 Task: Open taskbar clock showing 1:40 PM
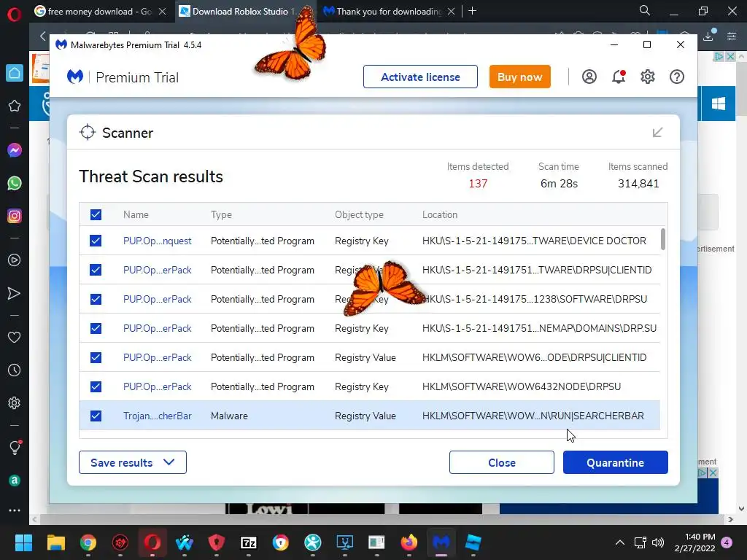pyautogui.click(x=695, y=542)
